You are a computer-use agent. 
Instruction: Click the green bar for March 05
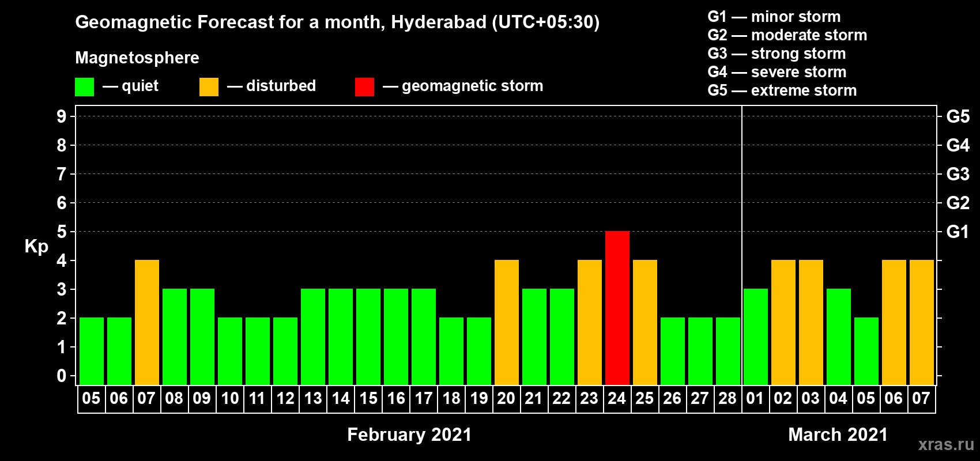pos(866,351)
